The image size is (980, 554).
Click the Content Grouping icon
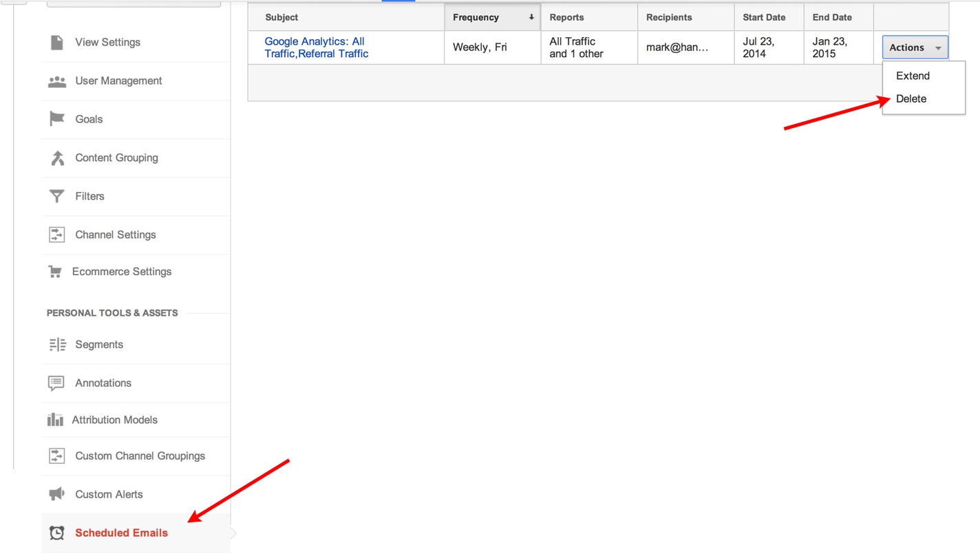pyautogui.click(x=57, y=158)
